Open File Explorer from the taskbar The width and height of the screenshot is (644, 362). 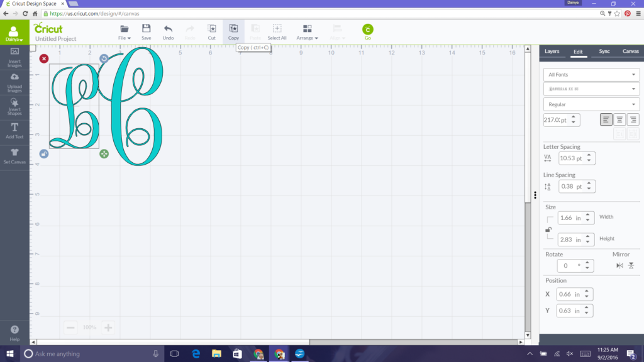coord(216,354)
